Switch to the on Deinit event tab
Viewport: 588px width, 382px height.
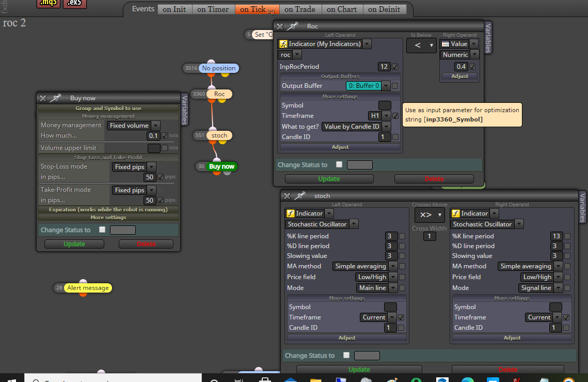[384, 9]
